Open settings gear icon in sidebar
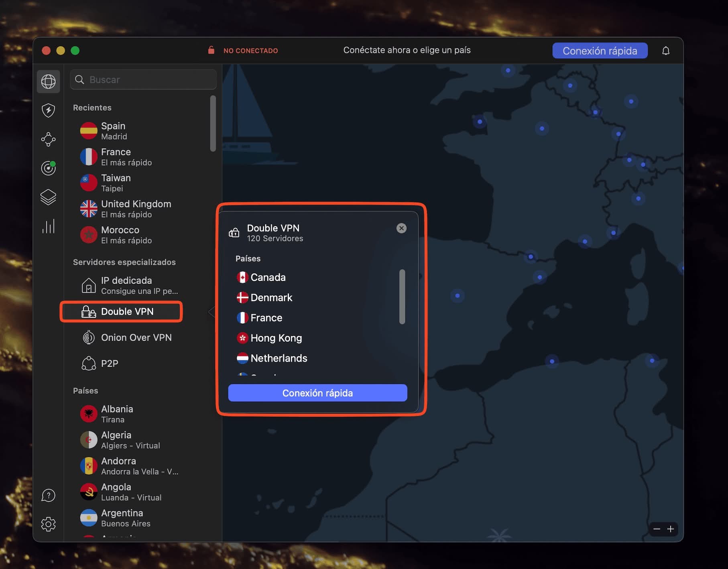728x569 pixels. (48, 524)
